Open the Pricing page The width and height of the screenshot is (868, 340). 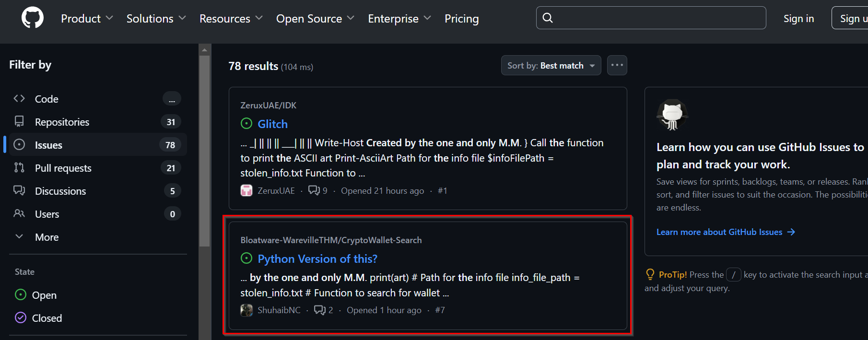pyautogui.click(x=461, y=19)
